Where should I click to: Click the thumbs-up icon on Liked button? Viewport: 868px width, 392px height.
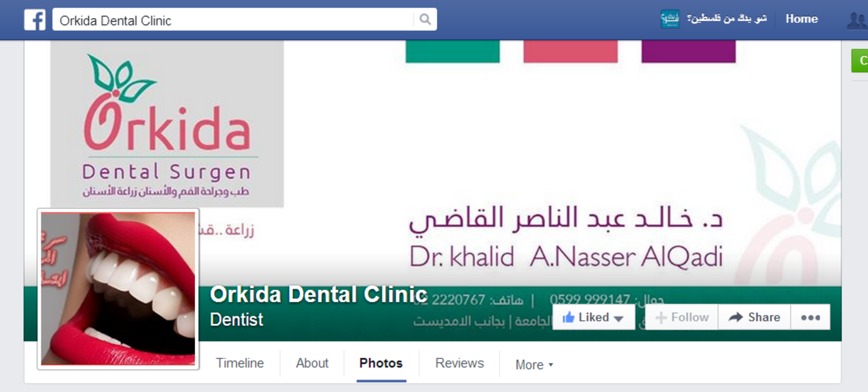tap(568, 318)
